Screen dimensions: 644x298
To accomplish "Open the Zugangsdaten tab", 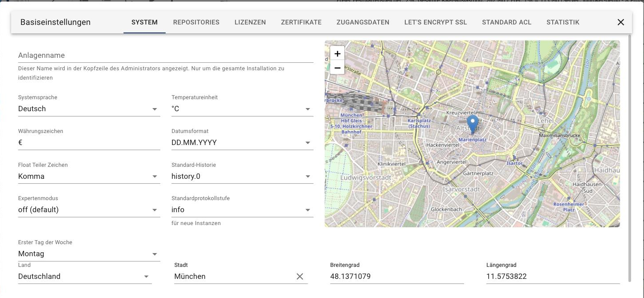I will pyautogui.click(x=363, y=22).
